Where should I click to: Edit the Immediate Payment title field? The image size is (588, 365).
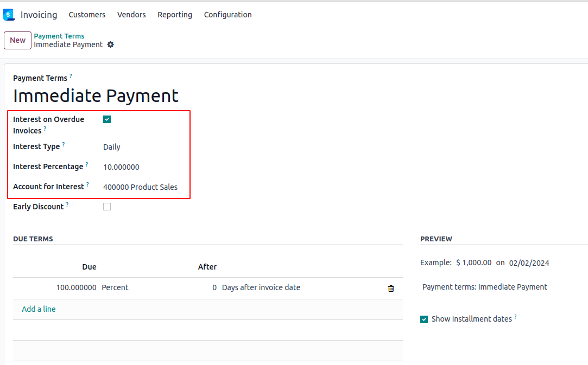(x=96, y=96)
